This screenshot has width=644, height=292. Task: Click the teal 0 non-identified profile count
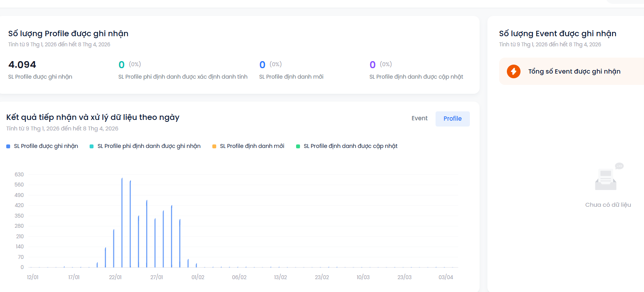122,65
